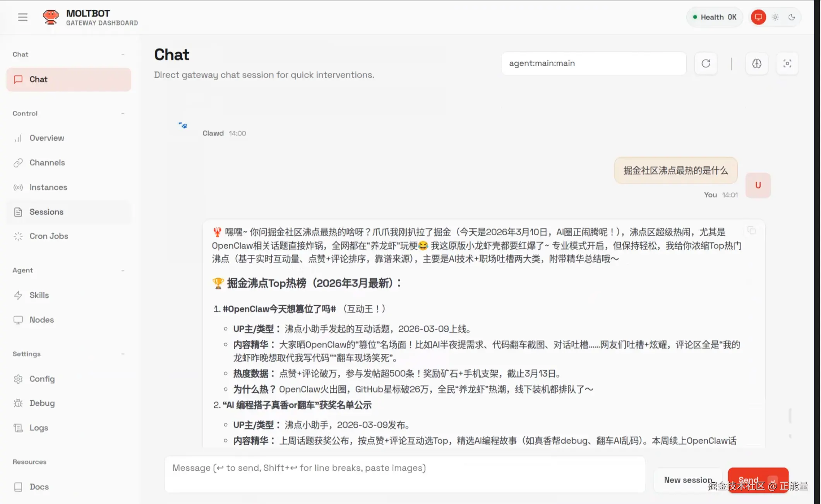The width and height of the screenshot is (821, 504).
Task: Collapse the Chat sidebar section
Action: tap(123, 54)
